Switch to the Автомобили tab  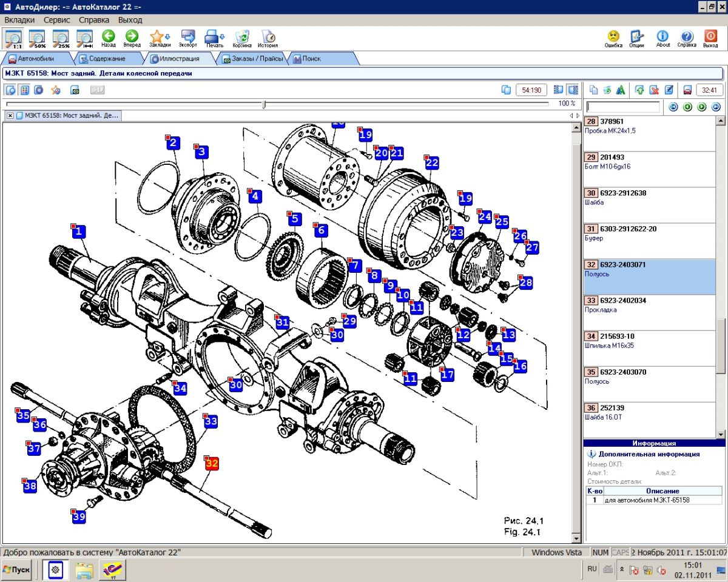[x=36, y=59]
